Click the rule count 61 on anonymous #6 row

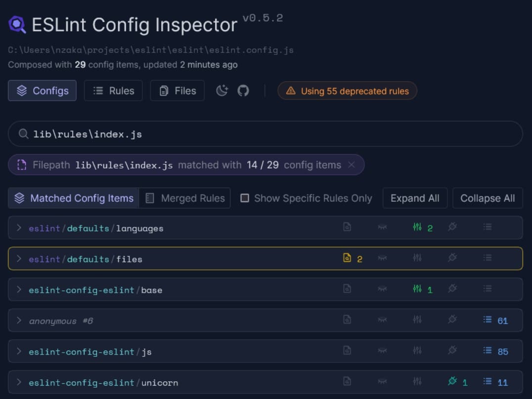(503, 320)
